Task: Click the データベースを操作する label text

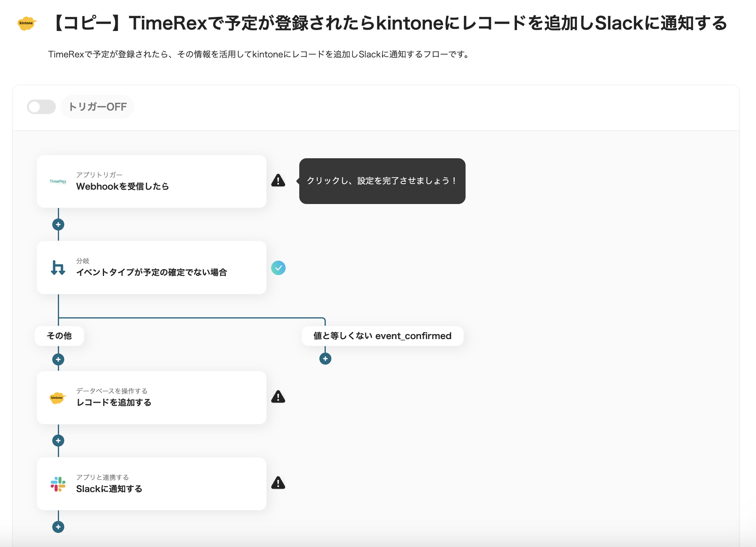Action: coord(112,391)
